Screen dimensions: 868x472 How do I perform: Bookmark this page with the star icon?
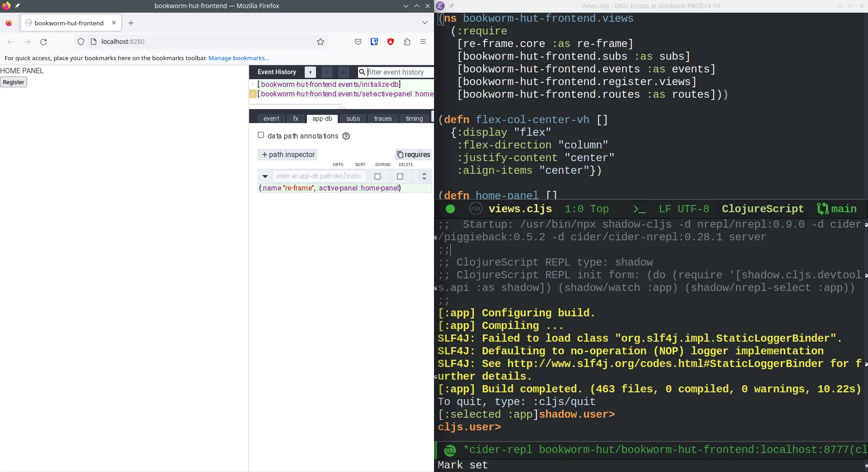[321, 42]
